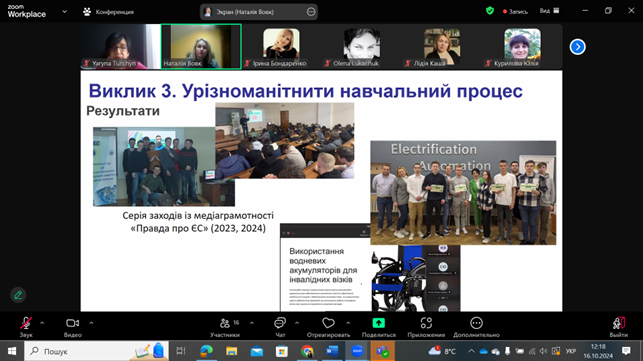The image size is (643, 361).
Task: Show next participants with the blue arrow
Action: [x=577, y=47]
